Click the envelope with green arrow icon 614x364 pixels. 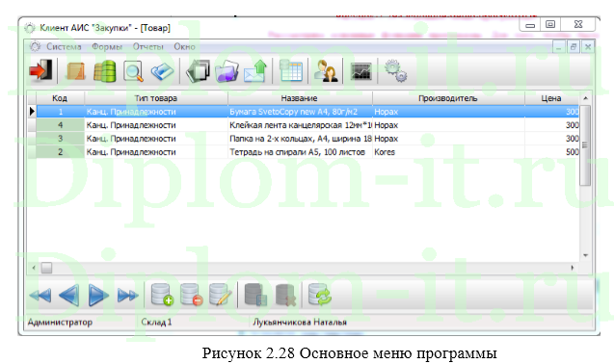click(x=255, y=70)
